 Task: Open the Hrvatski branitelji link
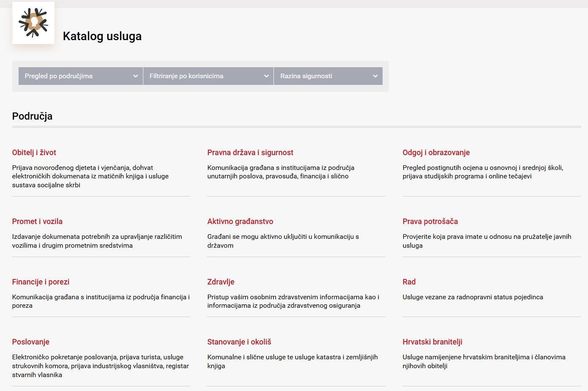(x=432, y=342)
